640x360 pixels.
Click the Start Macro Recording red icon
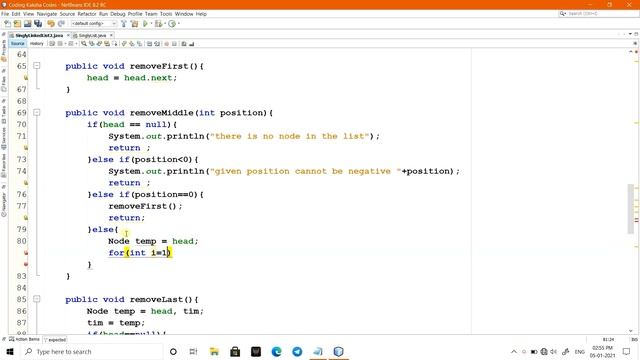167,44
